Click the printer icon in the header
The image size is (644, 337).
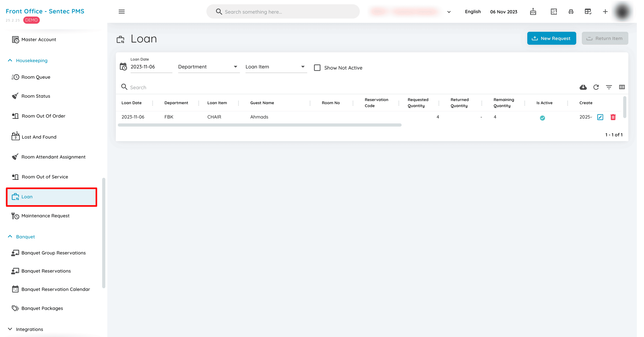[571, 11]
